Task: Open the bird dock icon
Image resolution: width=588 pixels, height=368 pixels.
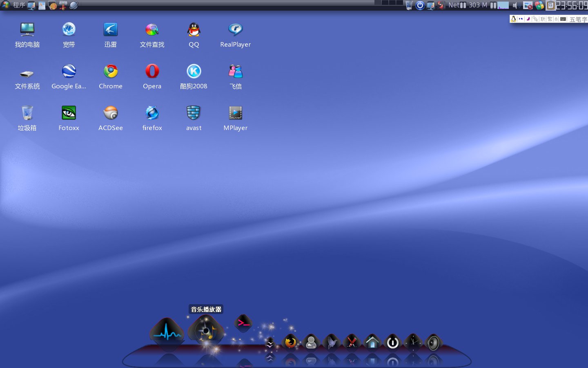Action: [332, 342]
